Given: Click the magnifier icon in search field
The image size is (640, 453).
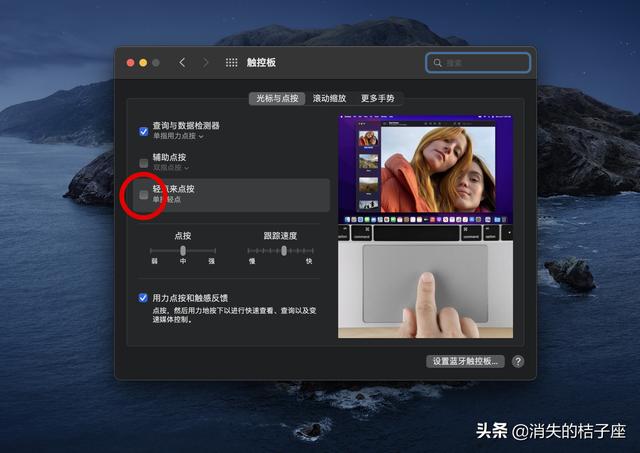Looking at the screenshot, I should pyautogui.click(x=438, y=63).
